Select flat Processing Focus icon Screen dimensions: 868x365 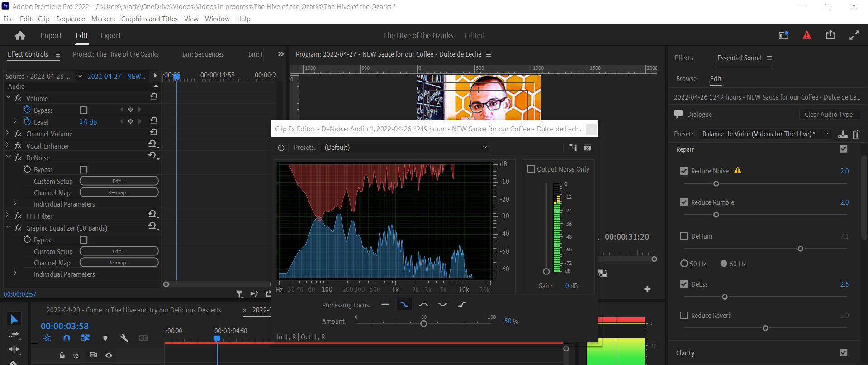[x=385, y=305]
